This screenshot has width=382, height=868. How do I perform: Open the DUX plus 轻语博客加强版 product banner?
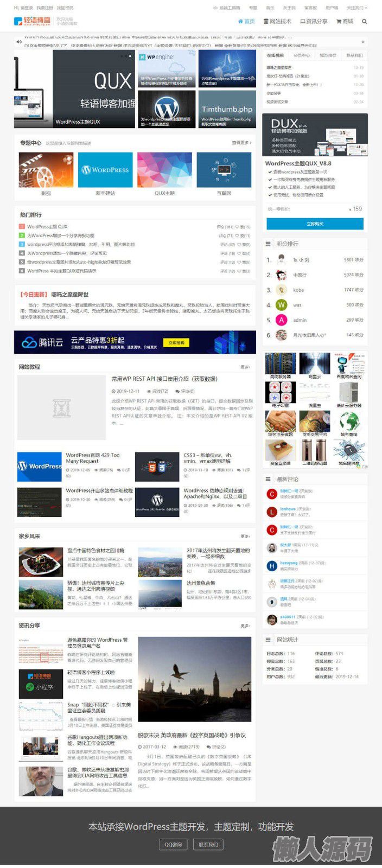click(315, 135)
